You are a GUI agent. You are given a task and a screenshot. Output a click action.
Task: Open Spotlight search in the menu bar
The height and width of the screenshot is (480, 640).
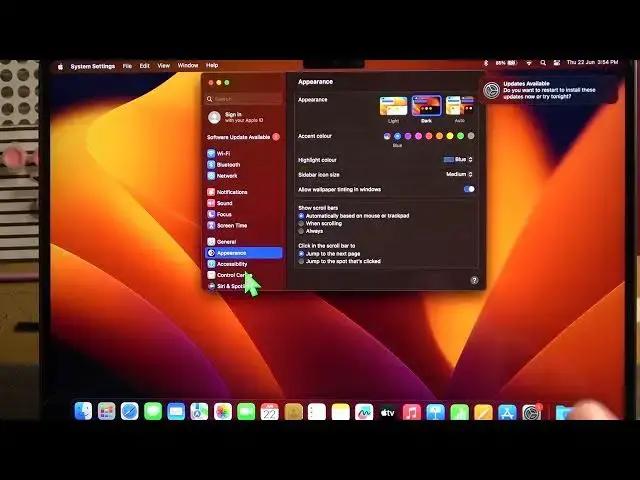click(543, 63)
